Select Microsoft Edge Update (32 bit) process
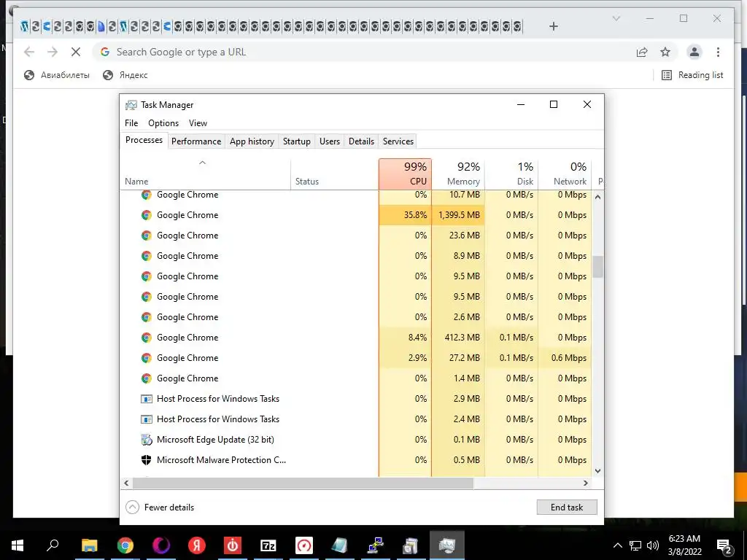The width and height of the screenshot is (747, 560). click(356, 439)
